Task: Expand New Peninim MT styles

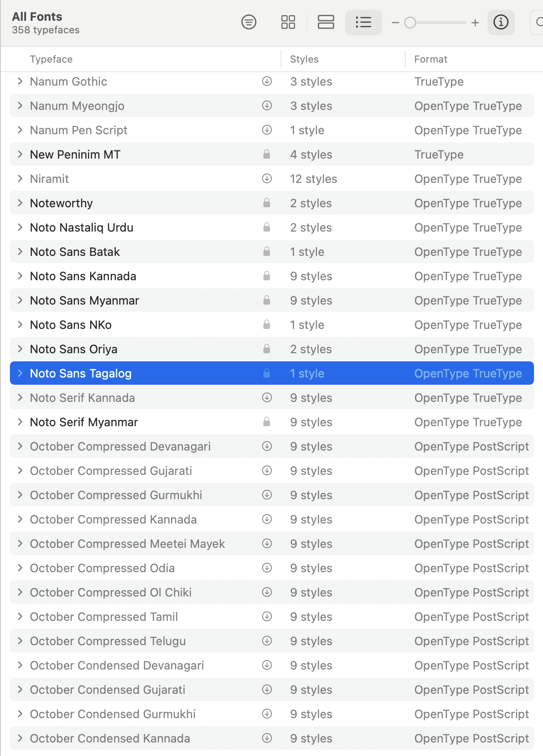Action: (20, 154)
